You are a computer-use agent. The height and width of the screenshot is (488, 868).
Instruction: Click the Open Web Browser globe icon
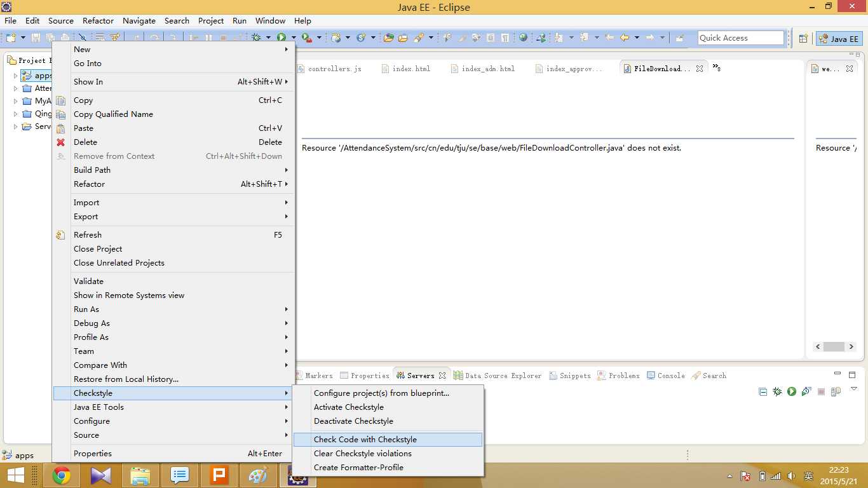tap(523, 38)
